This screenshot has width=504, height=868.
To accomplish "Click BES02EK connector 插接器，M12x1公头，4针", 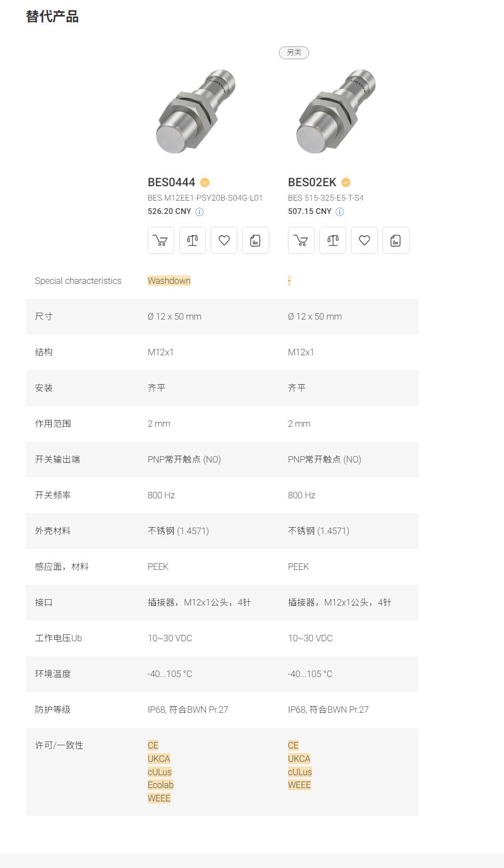I will pos(339,602).
